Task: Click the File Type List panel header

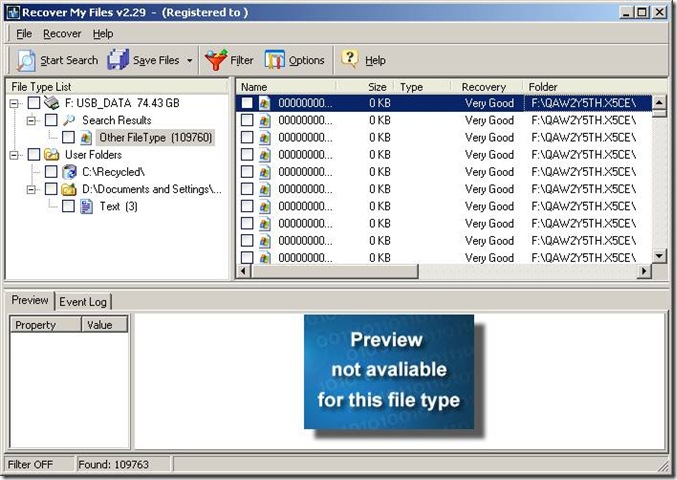Action: (x=117, y=87)
